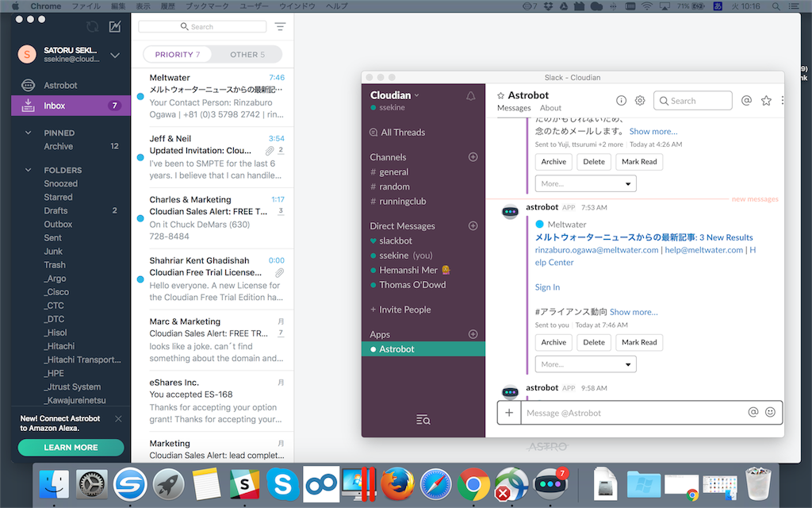Launch Skype from the Dock
This screenshot has width=812, height=508.
tap(283, 483)
